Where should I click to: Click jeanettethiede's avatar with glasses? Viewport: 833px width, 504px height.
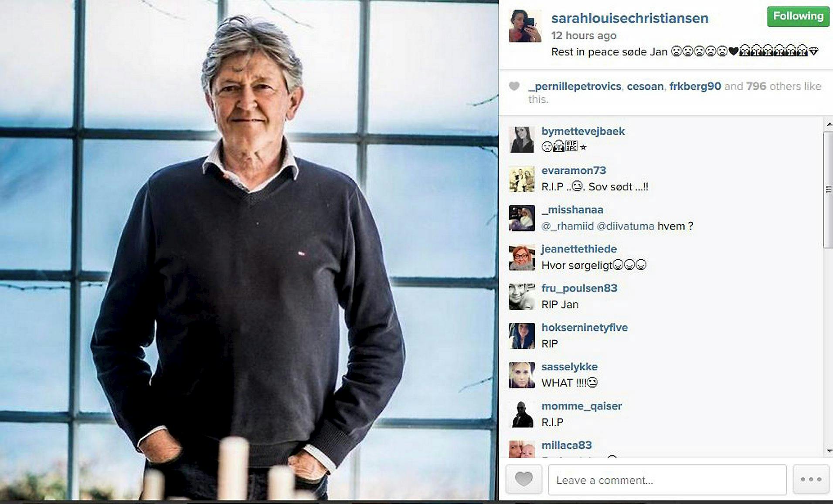[521, 257]
